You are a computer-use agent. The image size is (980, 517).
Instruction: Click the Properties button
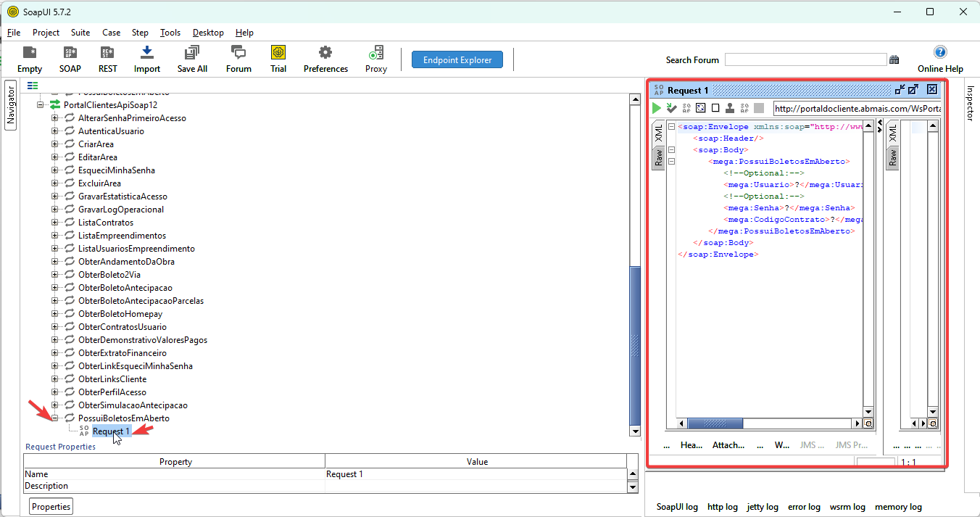pyautogui.click(x=51, y=507)
